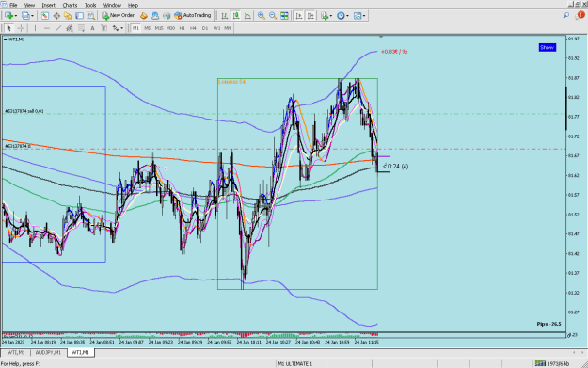Open the Window menu

click(x=112, y=6)
